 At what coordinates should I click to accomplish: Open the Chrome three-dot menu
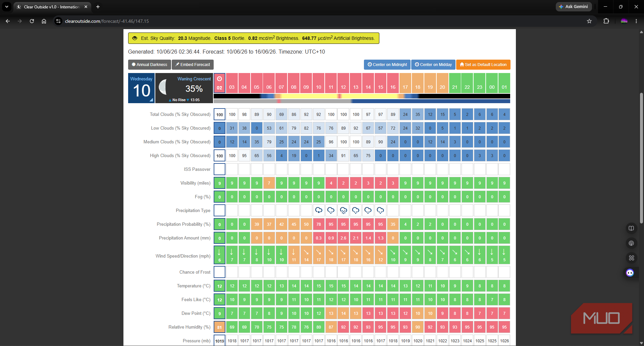(x=636, y=21)
